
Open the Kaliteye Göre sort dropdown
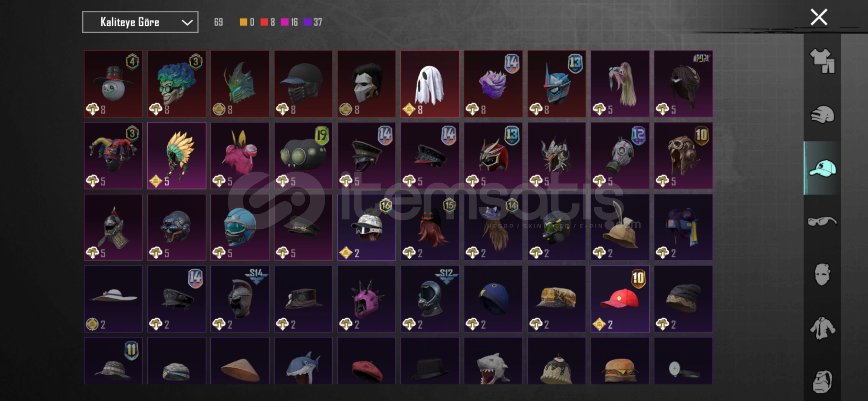tap(140, 22)
